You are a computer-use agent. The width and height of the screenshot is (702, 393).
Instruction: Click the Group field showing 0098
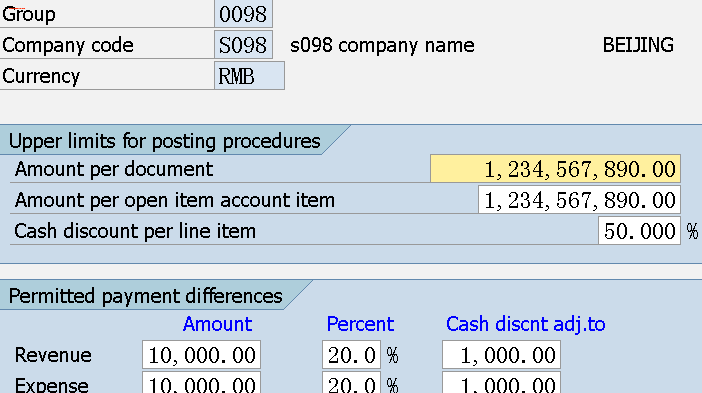(243, 14)
